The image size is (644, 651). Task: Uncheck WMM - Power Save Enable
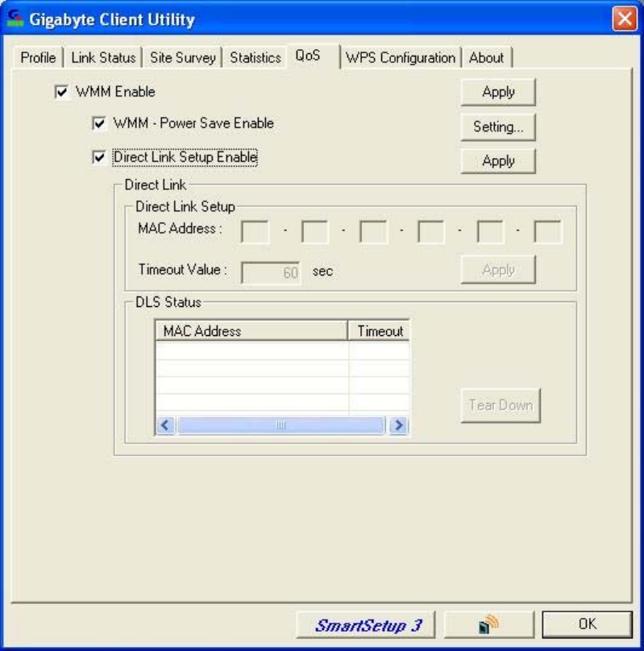(99, 123)
